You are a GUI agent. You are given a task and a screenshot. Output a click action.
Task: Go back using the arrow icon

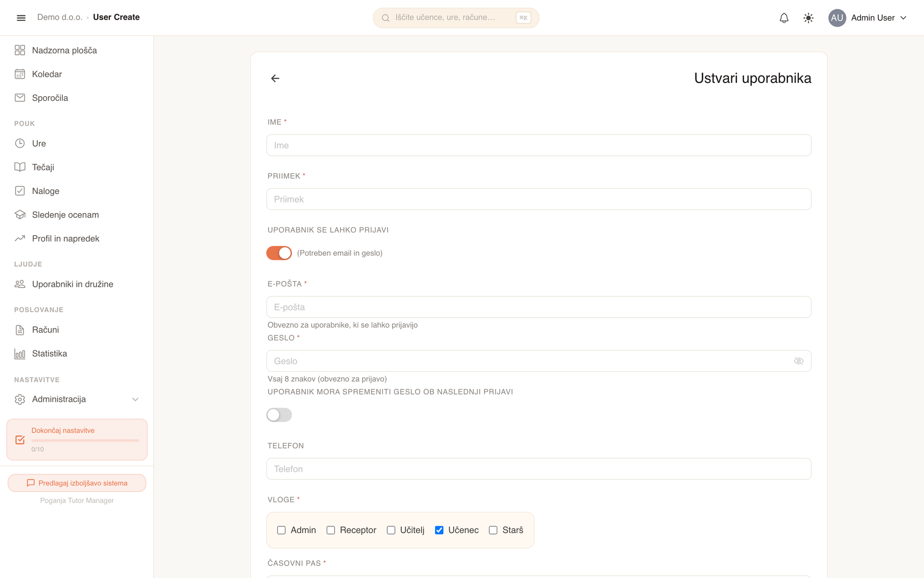click(x=275, y=79)
